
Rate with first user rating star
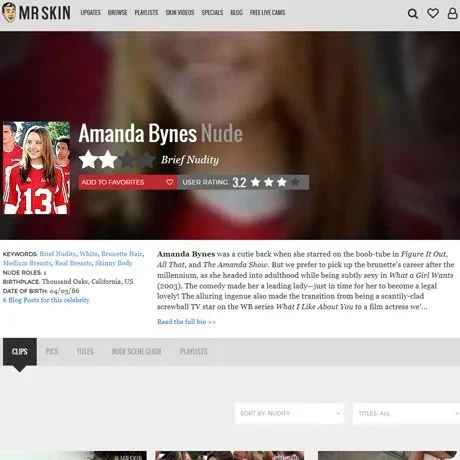click(x=256, y=182)
